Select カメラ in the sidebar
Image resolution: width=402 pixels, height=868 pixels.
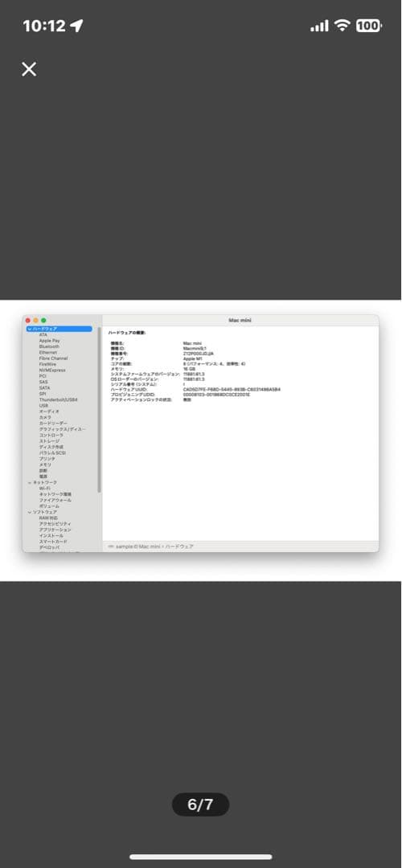pos(45,417)
